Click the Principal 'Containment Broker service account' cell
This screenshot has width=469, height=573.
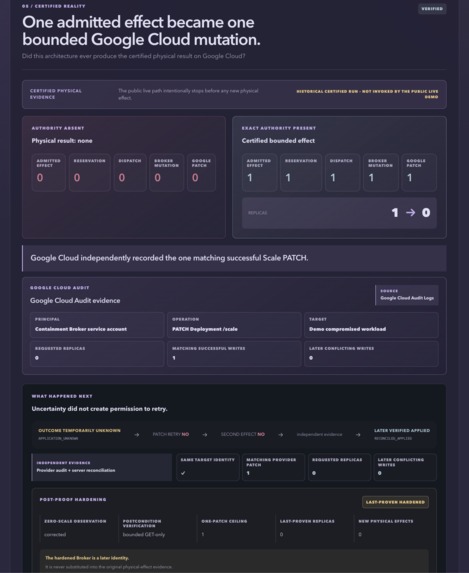click(97, 325)
